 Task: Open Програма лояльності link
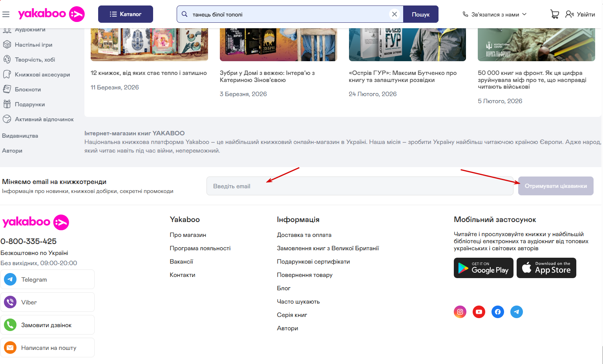point(200,248)
